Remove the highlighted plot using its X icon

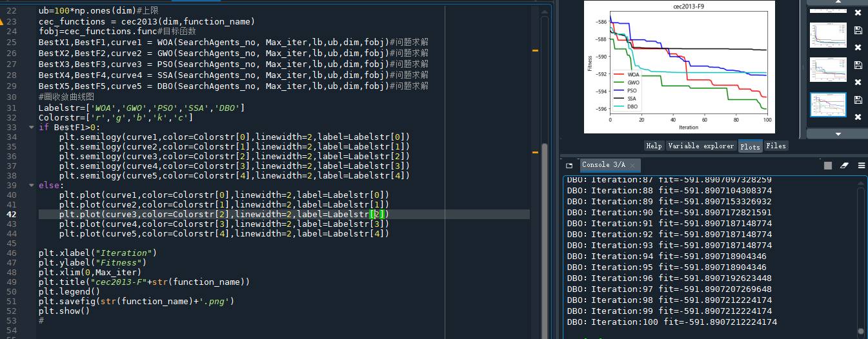[x=858, y=117]
